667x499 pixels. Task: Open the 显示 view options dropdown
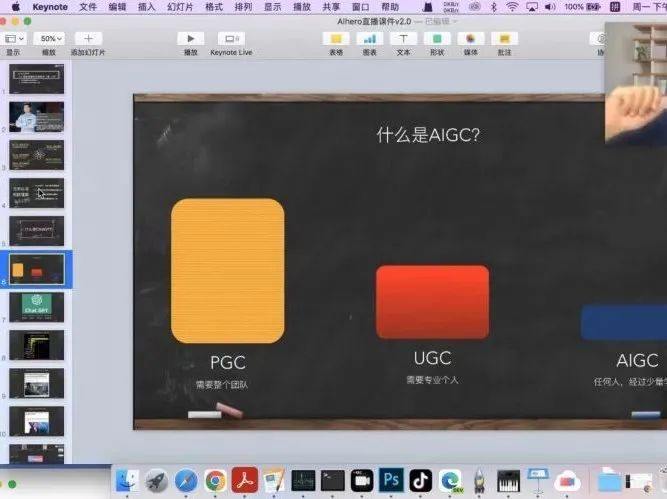(x=13, y=39)
